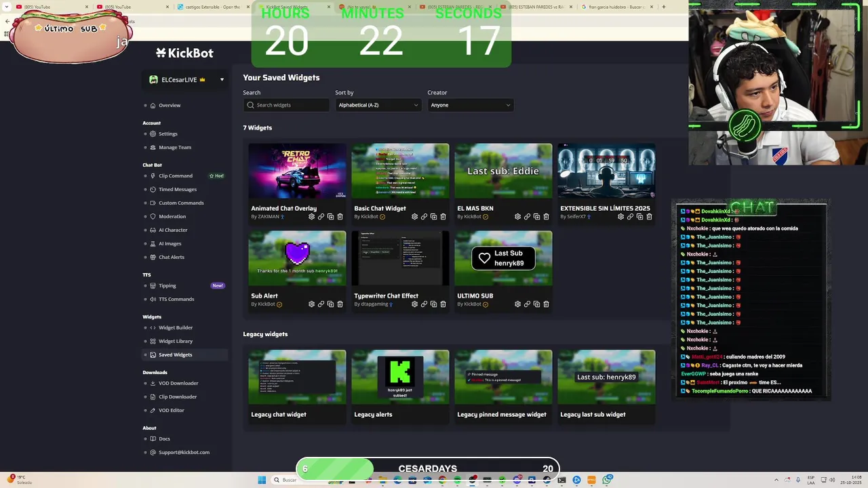Click the KickBot logo
The height and width of the screenshot is (488, 868).
click(184, 53)
